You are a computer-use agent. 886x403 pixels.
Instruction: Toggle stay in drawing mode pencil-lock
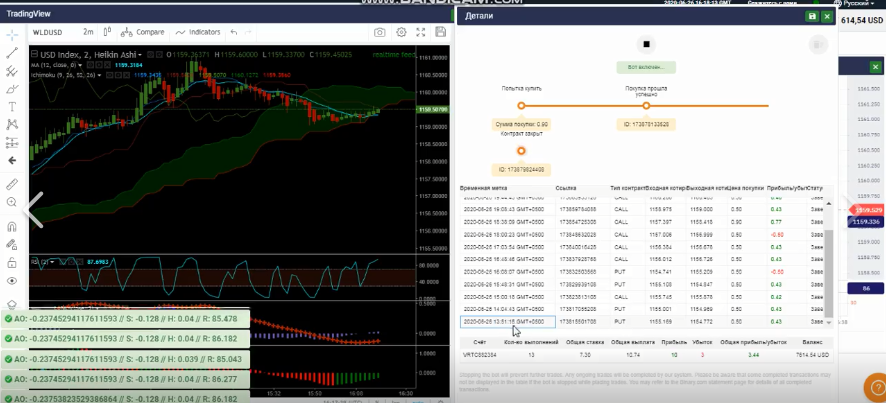pyautogui.click(x=12, y=244)
